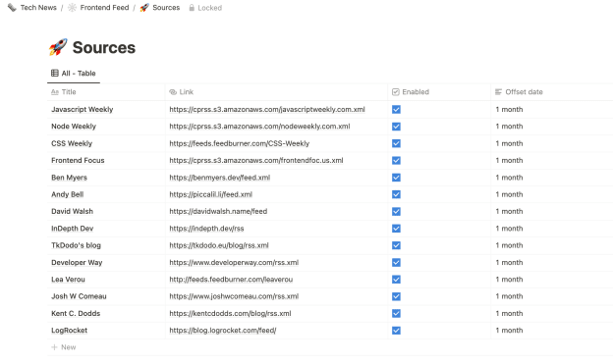Open the Enabled column header options

pos(439,92)
